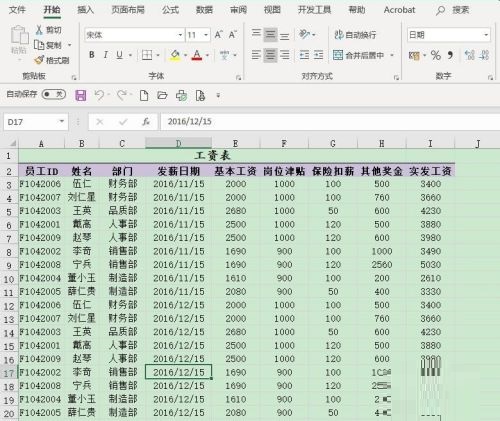Click the Copy icon
Image resolution: width=500 pixels, height=421 pixels.
pos(39,45)
